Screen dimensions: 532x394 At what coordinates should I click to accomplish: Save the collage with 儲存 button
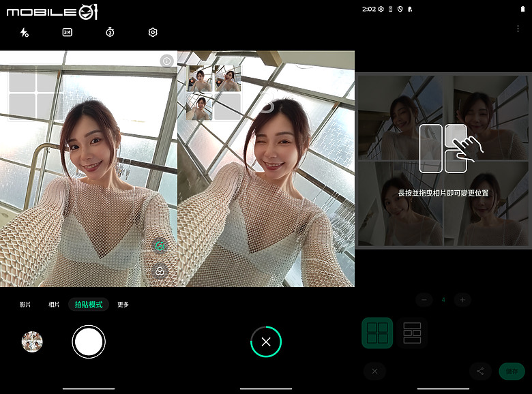[512, 372]
